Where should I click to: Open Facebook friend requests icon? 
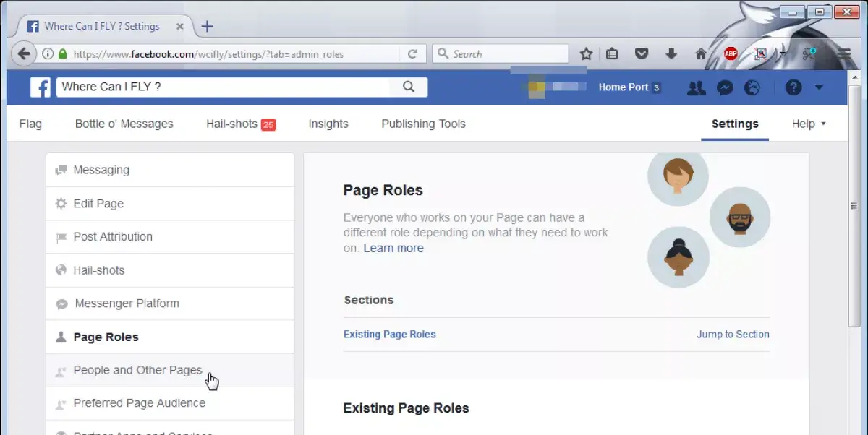click(696, 87)
